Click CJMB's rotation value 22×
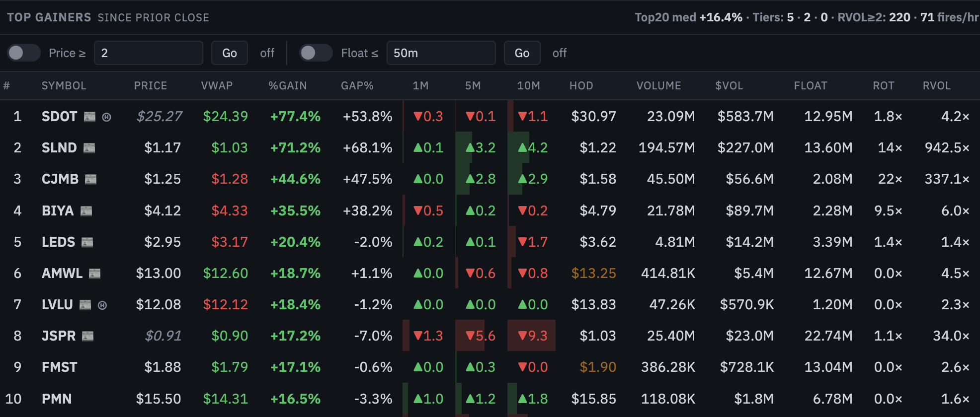 point(890,179)
